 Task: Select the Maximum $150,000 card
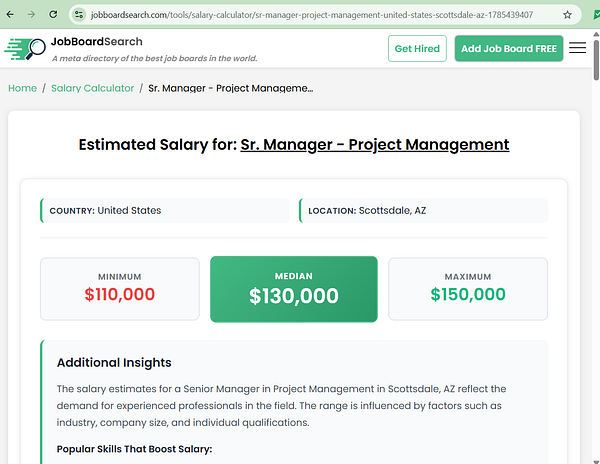click(x=468, y=289)
